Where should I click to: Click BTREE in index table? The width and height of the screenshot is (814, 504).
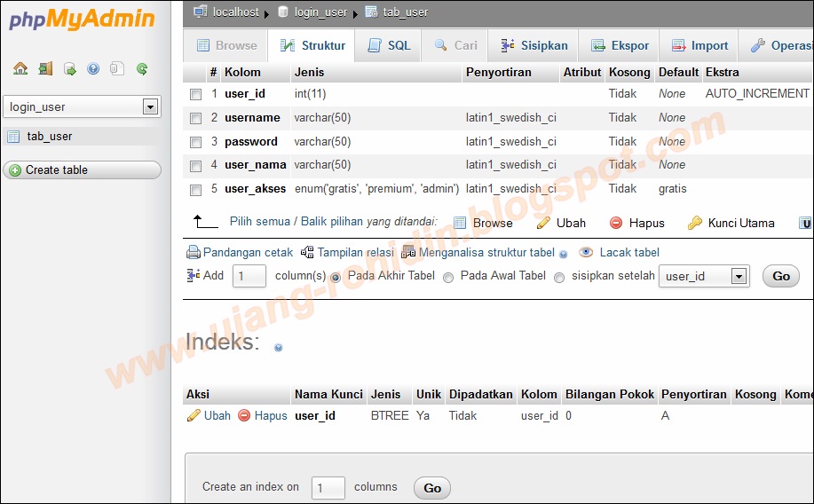click(390, 416)
